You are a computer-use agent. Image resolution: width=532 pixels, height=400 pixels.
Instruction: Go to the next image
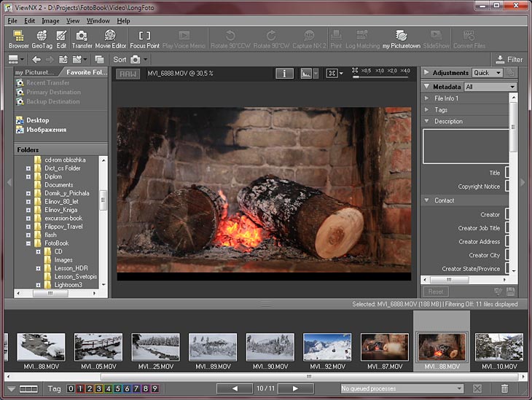point(295,388)
